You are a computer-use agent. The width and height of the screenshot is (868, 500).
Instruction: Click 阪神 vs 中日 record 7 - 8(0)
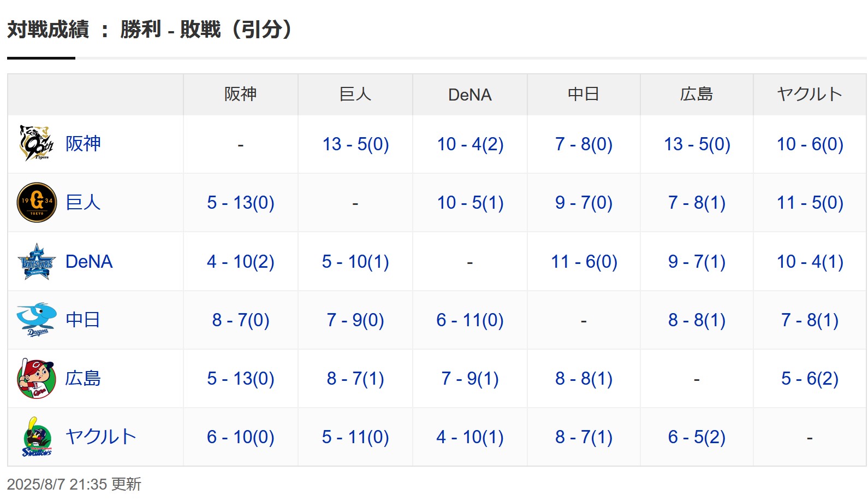pyautogui.click(x=584, y=144)
